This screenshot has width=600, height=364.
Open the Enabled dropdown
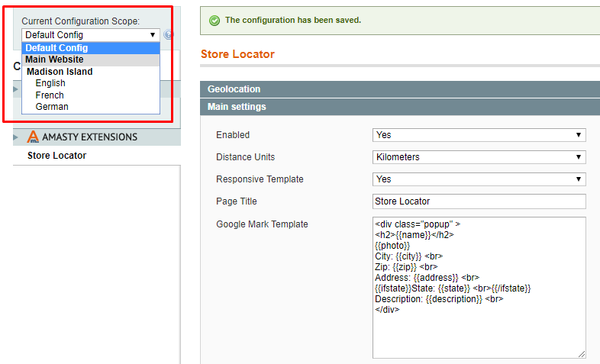tap(479, 135)
